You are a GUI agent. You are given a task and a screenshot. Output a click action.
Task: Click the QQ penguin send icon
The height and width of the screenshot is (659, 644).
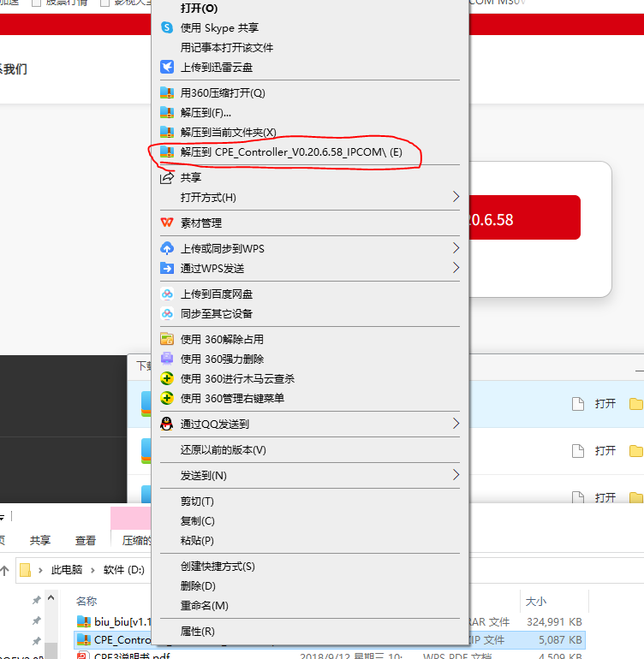tap(167, 424)
